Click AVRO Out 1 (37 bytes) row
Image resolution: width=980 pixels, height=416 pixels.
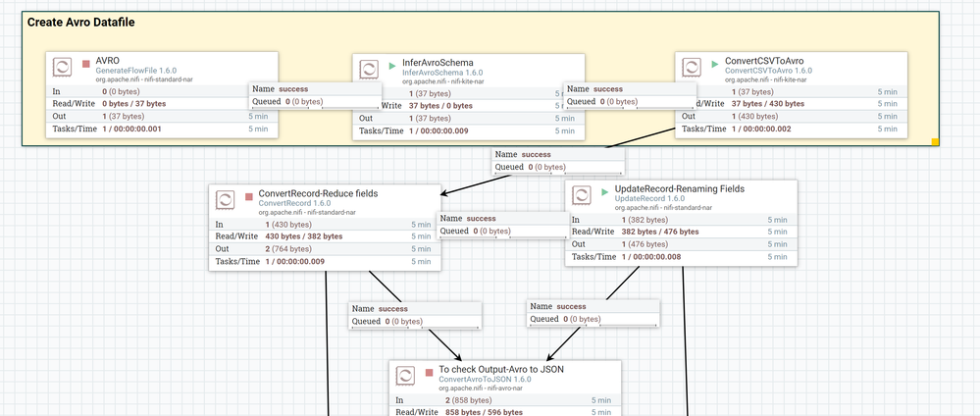[162, 117]
